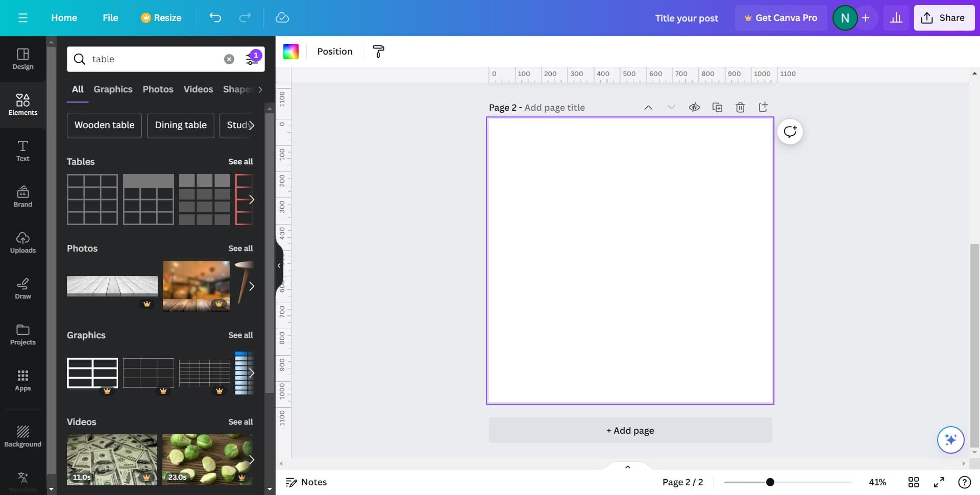Viewport: 980px width, 495px height.
Task: Open the Canva Assistant sparkle button
Action: click(x=950, y=439)
